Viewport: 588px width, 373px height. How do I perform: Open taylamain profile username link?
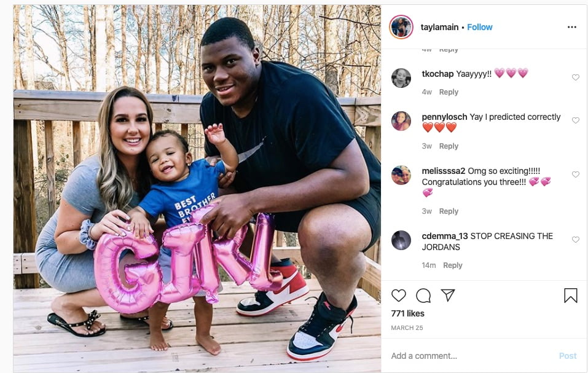pyautogui.click(x=439, y=27)
